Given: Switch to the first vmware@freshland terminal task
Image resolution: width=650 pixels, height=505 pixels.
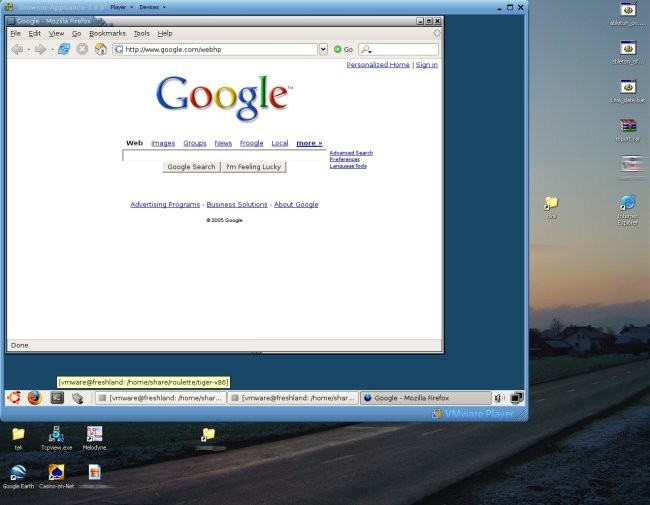Looking at the screenshot, I should (161, 398).
